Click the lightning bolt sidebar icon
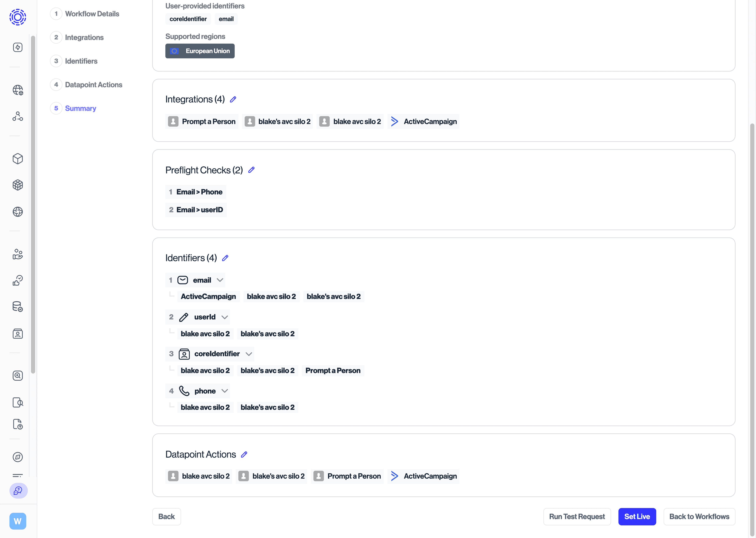The height and width of the screenshot is (538, 756). [x=18, y=47]
